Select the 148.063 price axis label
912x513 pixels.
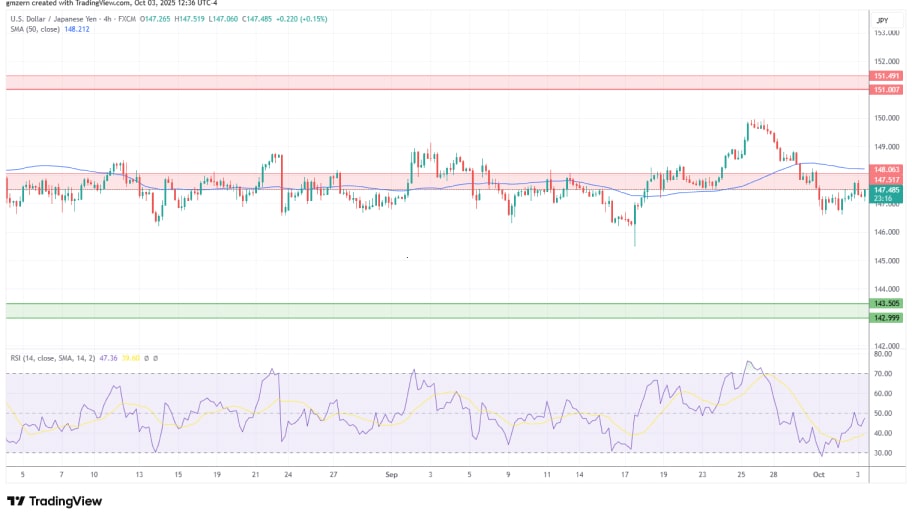(x=884, y=170)
